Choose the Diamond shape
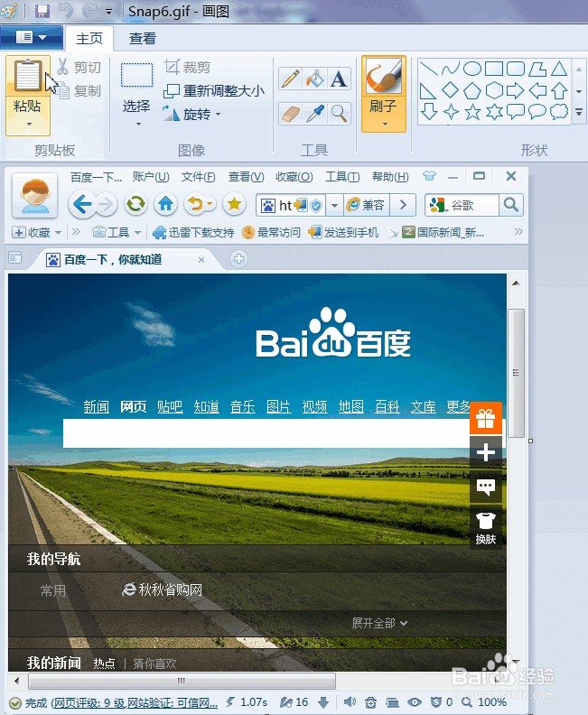This screenshot has height=715, width=588. tap(450, 90)
